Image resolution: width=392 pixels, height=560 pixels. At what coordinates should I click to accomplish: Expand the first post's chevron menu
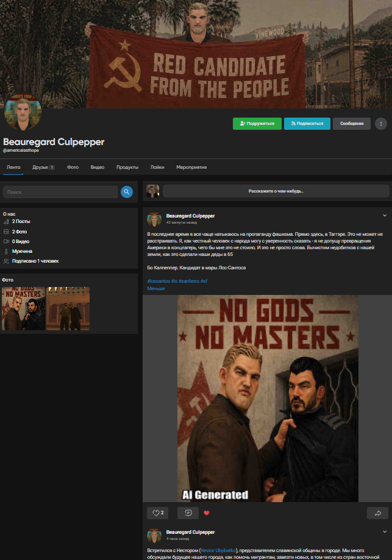pyautogui.click(x=384, y=216)
